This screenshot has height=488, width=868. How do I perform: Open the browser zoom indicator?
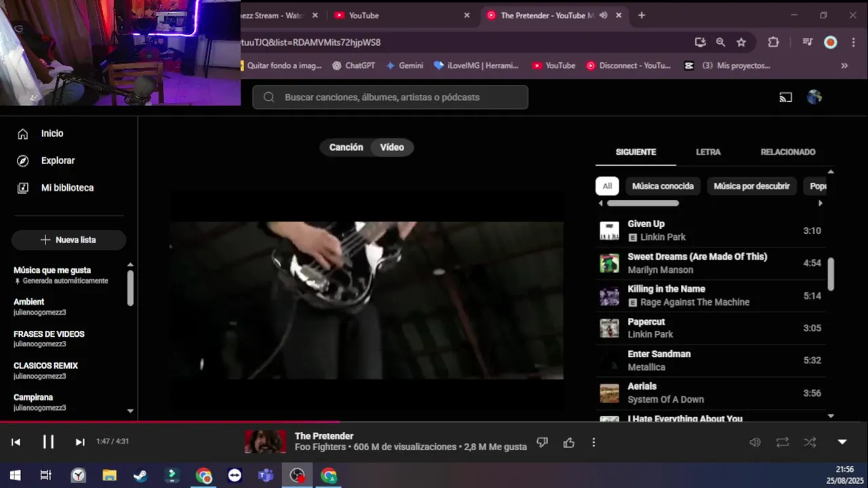pyautogui.click(x=720, y=42)
